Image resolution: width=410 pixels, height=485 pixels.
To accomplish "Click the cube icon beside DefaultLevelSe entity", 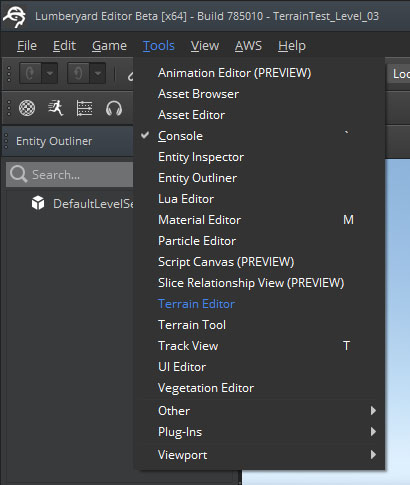I will pyautogui.click(x=38, y=203).
